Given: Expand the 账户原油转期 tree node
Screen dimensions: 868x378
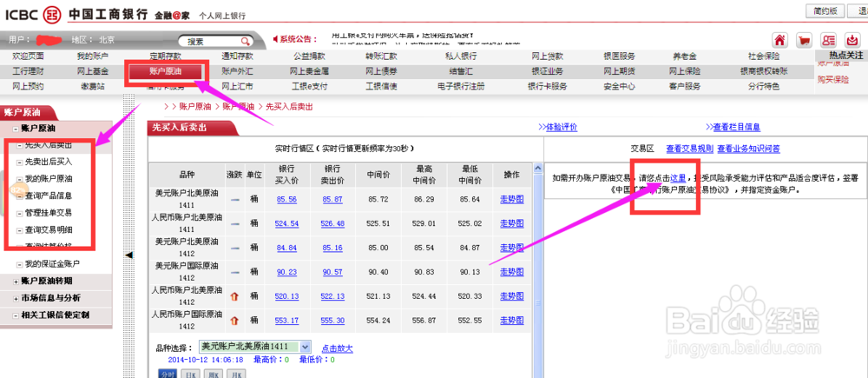Looking at the screenshot, I should [x=16, y=281].
